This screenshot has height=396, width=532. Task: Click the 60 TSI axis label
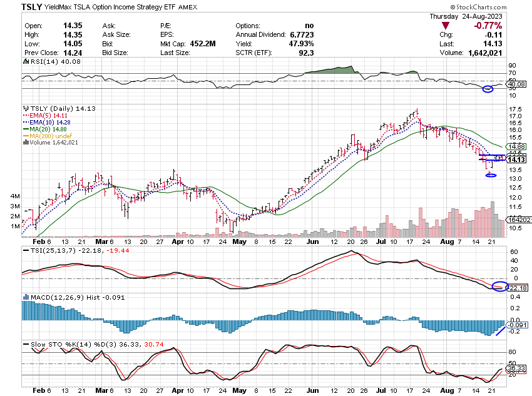click(514, 251)
